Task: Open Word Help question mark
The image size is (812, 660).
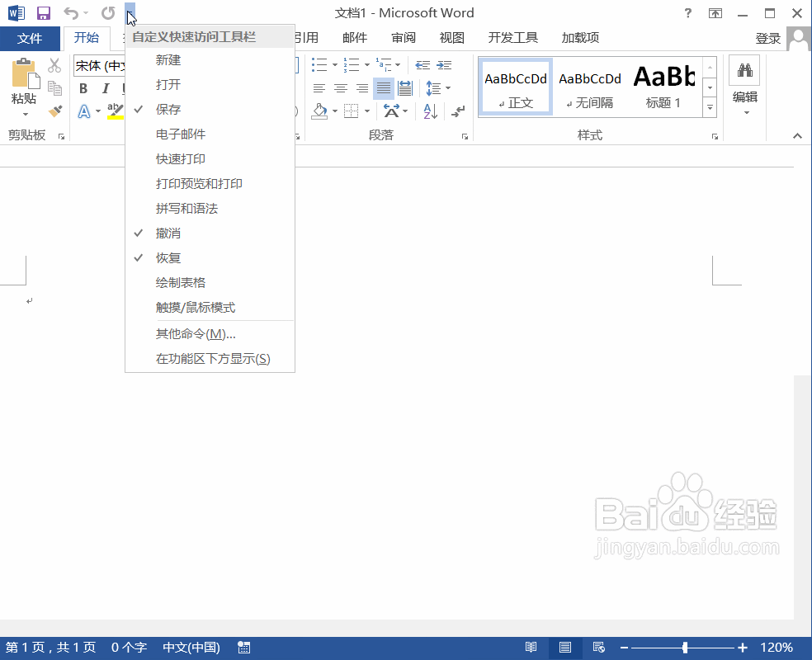Action: 687,13
